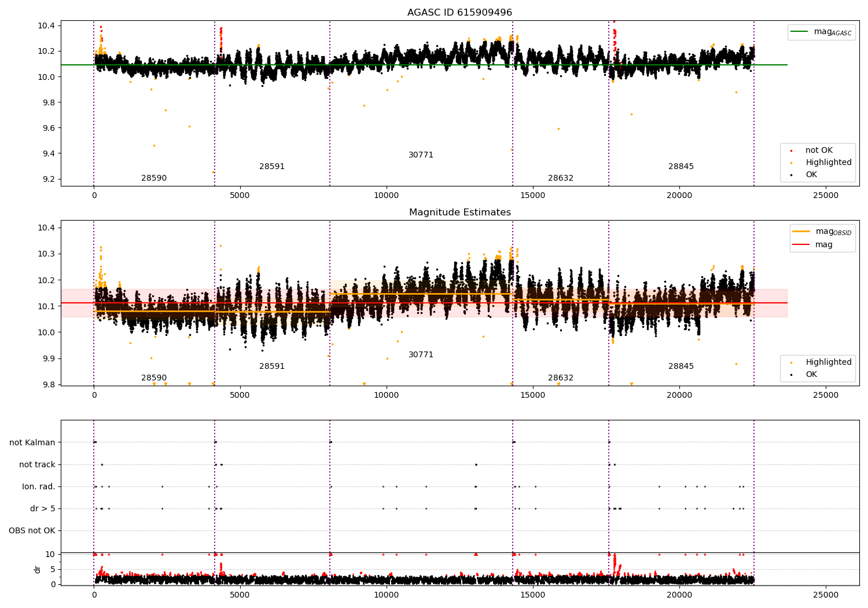Click the 'OBS not OK' axis label
Image resolution: width=868 pixels, height=608 pixels.
click(x=32, y=530)
